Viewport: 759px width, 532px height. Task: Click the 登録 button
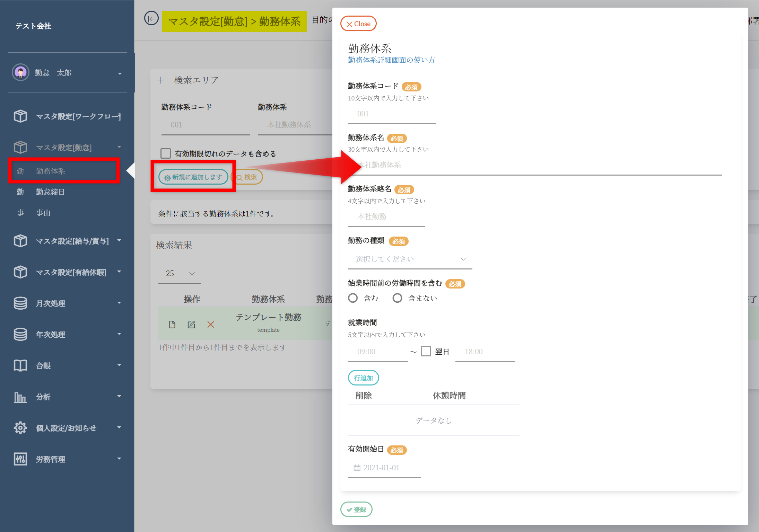click(356, 509)
